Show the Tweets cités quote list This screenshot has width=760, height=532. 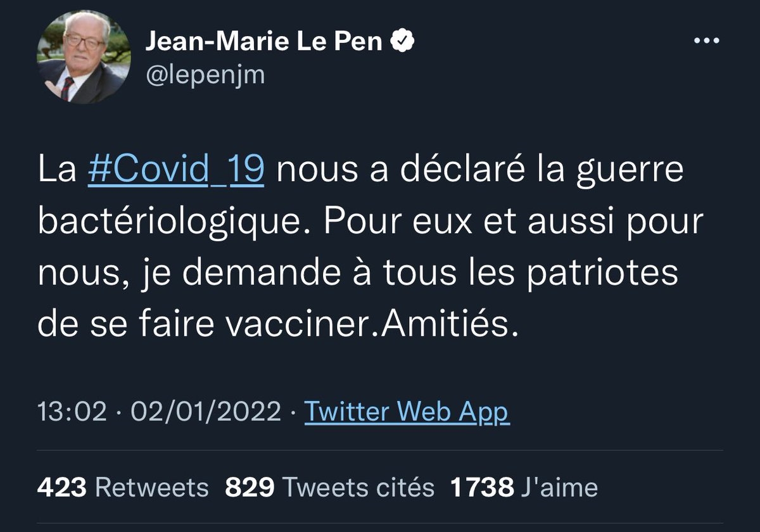(358, 488)
